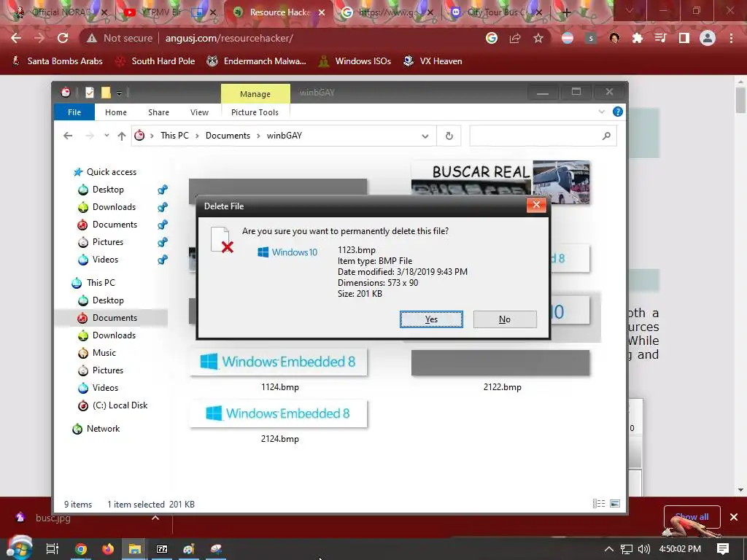Toggle Chrome side panel icon
This screenshot has width=747, height=560.
click(x=684, y=38)
